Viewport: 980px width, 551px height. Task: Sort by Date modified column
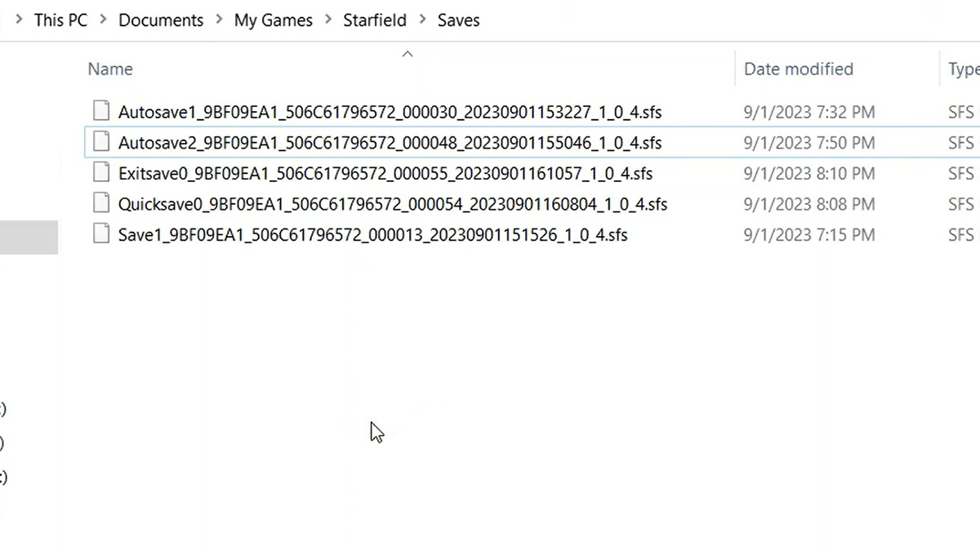[x=798, y=69]
